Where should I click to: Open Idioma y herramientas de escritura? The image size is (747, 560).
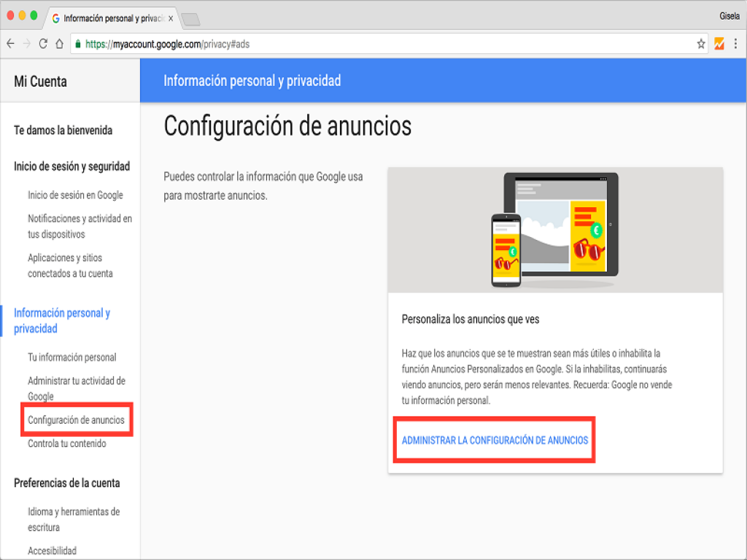[x=74, y=519]
